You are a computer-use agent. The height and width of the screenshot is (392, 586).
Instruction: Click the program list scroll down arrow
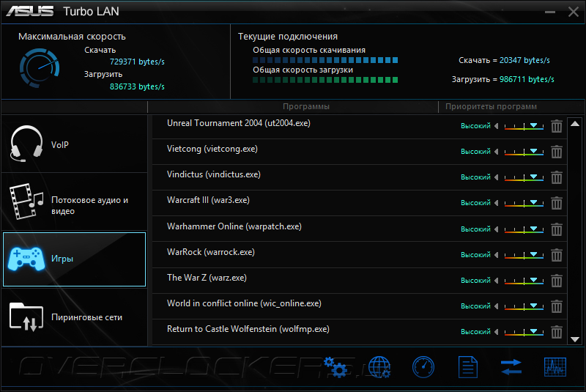[x=575, y=339]
